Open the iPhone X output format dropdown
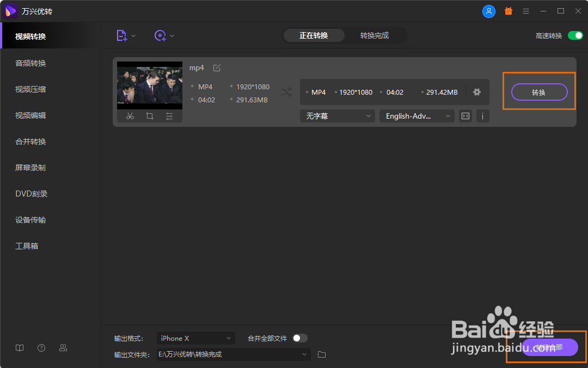588x368 pixels. [x=196, y=339]
